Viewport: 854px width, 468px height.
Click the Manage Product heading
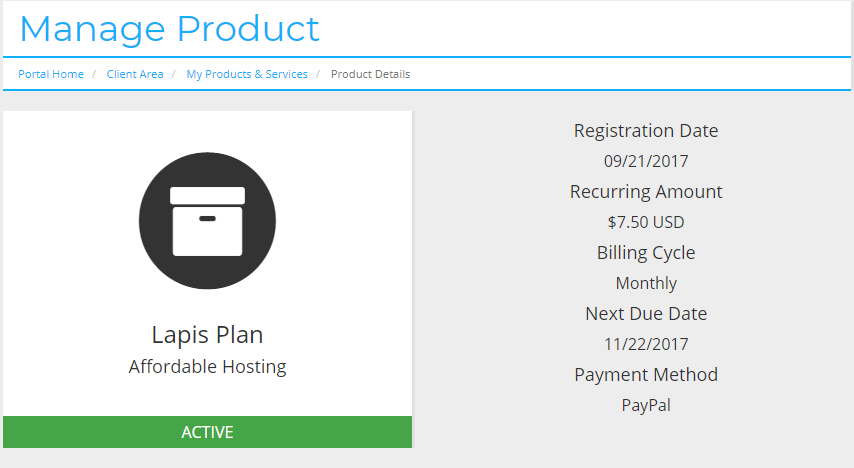click(169, 29)
